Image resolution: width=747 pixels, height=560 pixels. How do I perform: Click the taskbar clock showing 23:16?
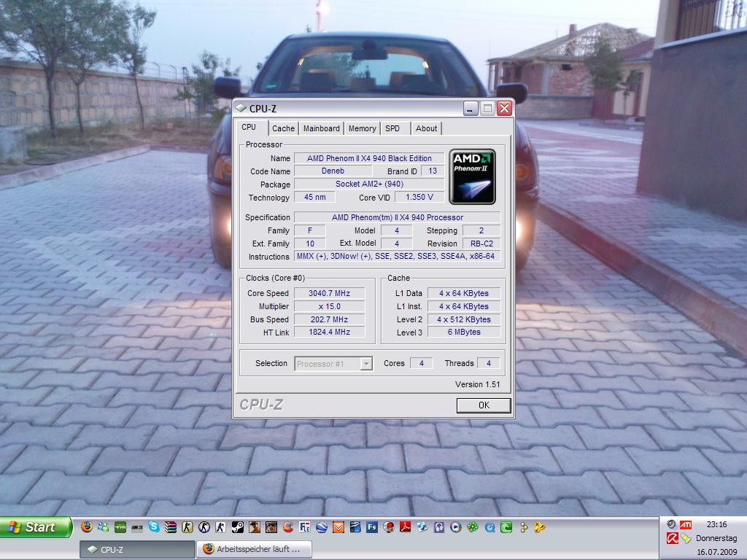(x=716, y=524)
